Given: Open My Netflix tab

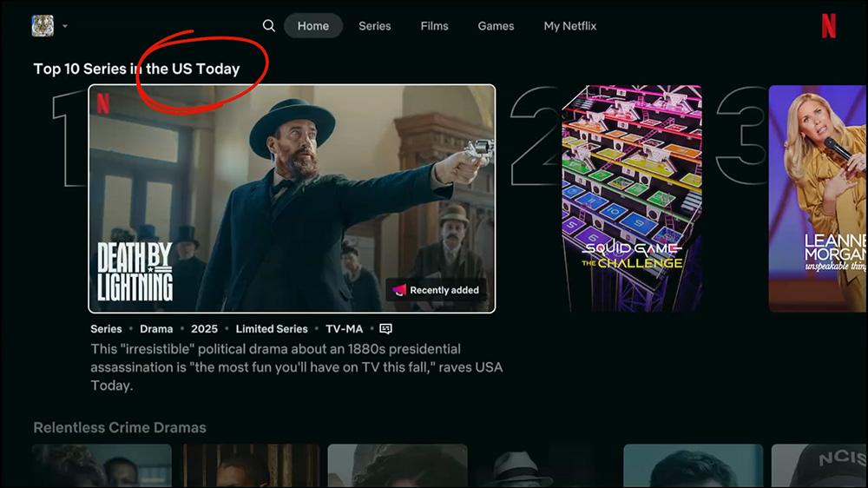Looking at the screenshot, I should tap(570, 25).
